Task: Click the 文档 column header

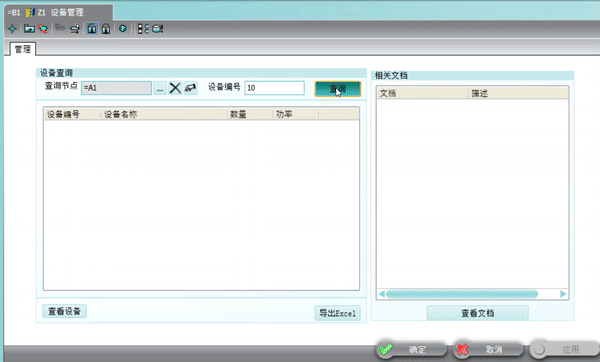Action: (x=422, y=93)
